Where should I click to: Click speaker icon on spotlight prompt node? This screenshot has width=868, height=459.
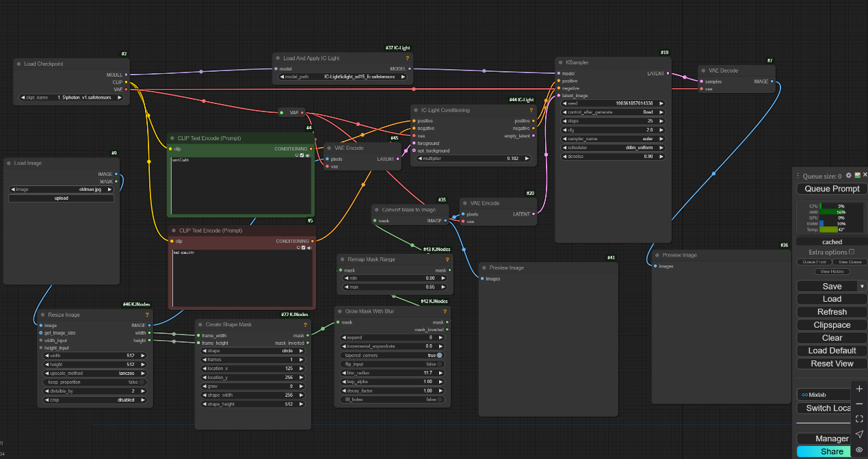(x=308, y=155)
